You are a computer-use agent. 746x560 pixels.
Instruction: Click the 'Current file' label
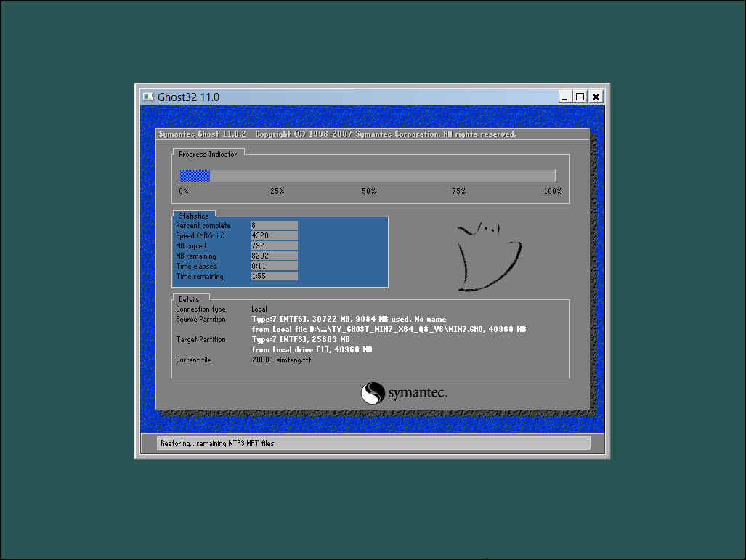(x=193, y=360)
